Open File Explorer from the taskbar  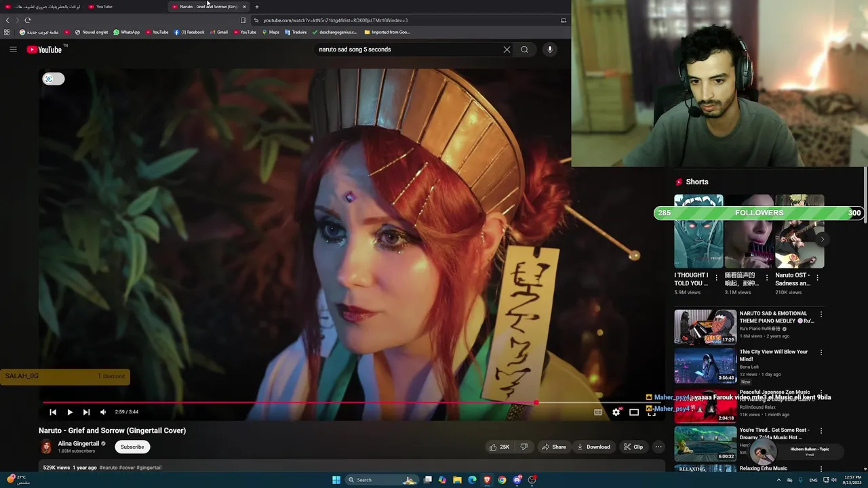click(x=457, y=480)
